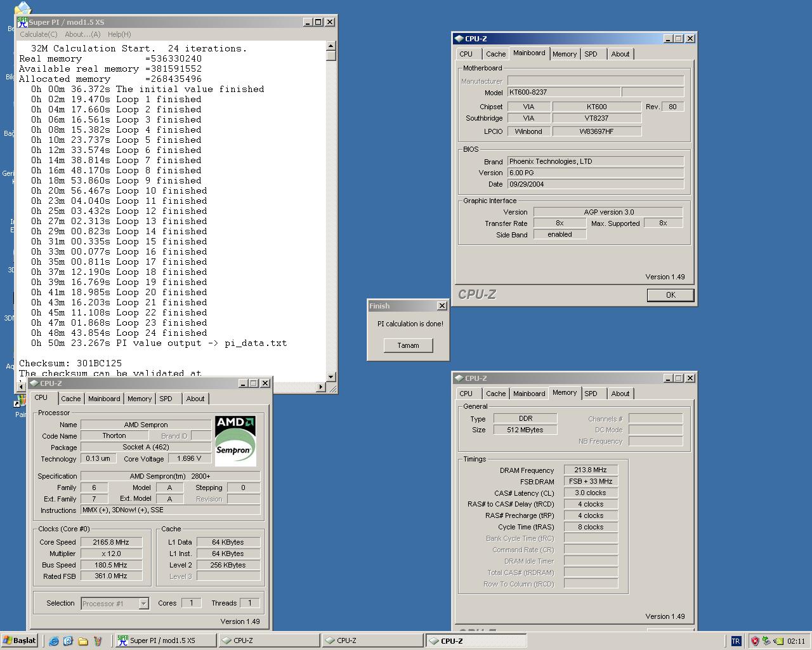Click Core Speed value 2165.8 MHz

pos(111,543)
